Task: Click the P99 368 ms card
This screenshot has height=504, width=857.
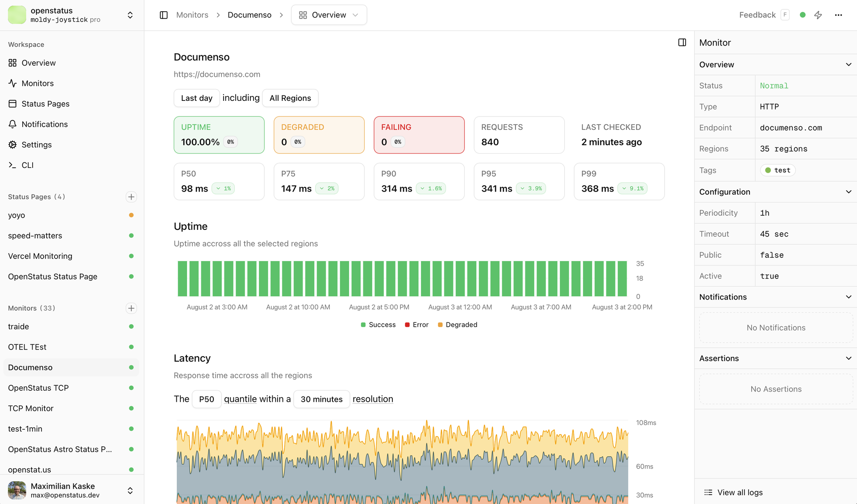Action: pos(619,182)
